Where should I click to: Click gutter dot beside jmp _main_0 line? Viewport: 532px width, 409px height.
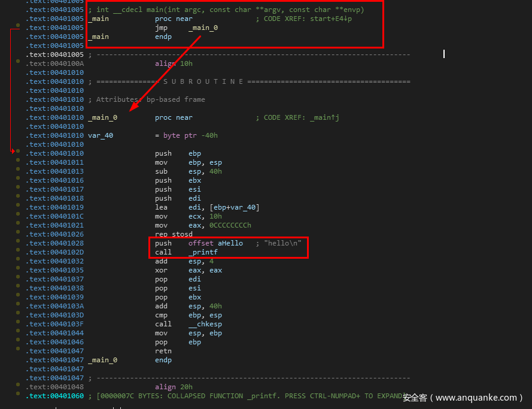tap(19, 28)
